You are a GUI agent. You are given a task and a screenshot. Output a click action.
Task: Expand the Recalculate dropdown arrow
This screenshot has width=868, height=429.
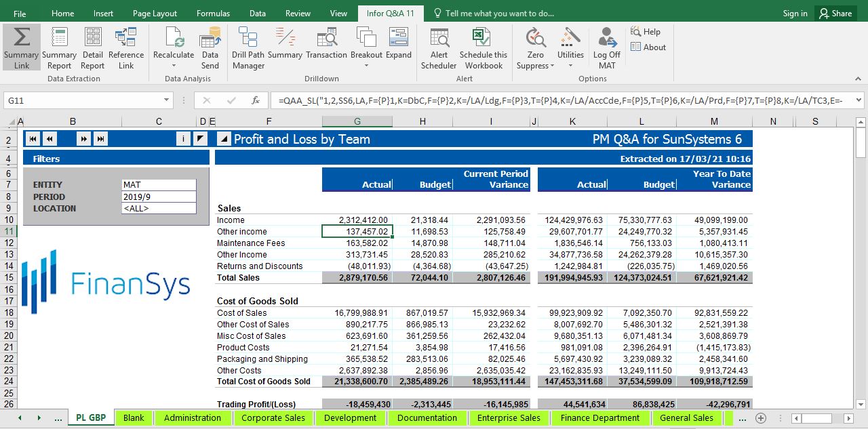pyautogui.click(x=174, y=66)
